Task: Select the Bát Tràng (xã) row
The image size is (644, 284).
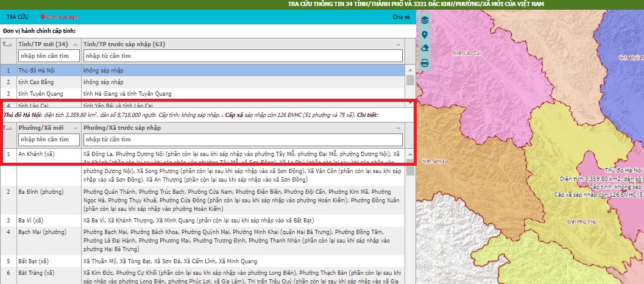Action: point(202,275)
